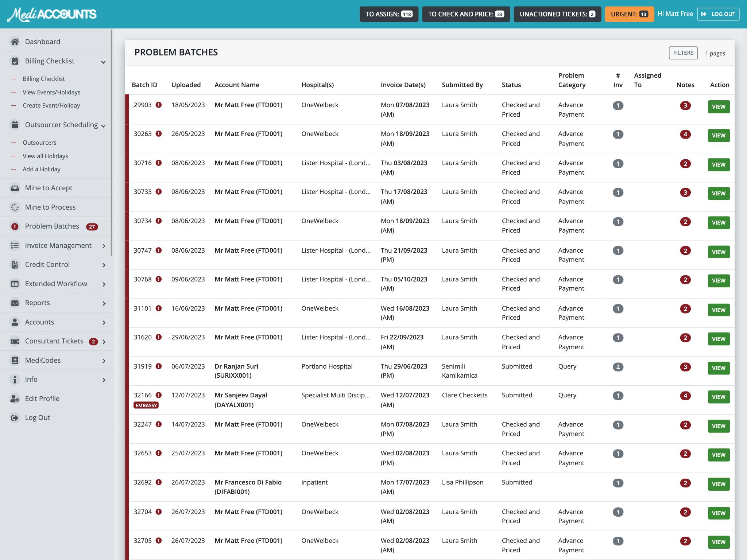
Task: Click the Dashboard home icon
Action: tap(15, 42)
